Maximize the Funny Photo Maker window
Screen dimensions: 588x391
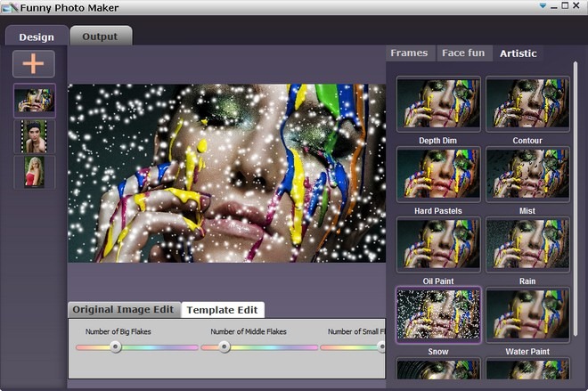coord(565,5)
